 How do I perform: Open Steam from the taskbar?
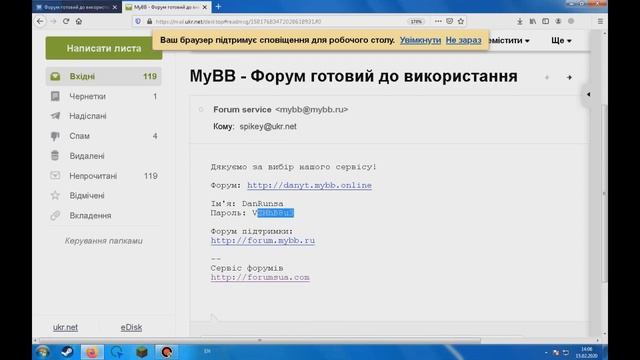pos(67,352)
